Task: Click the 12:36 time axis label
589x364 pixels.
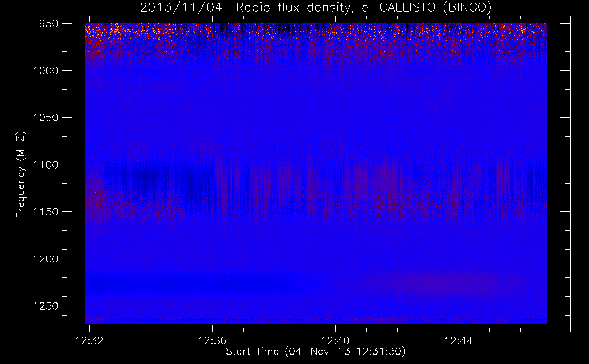Action: point(212,341)
